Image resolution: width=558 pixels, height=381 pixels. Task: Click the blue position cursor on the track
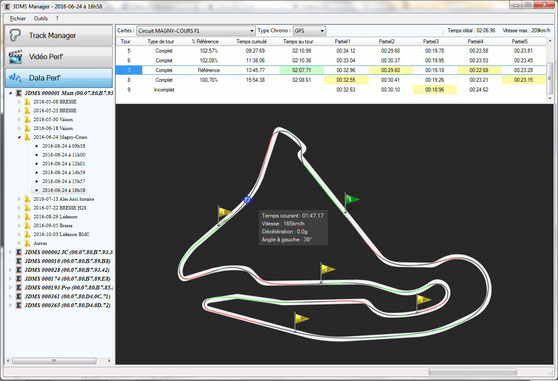(247, 200)
